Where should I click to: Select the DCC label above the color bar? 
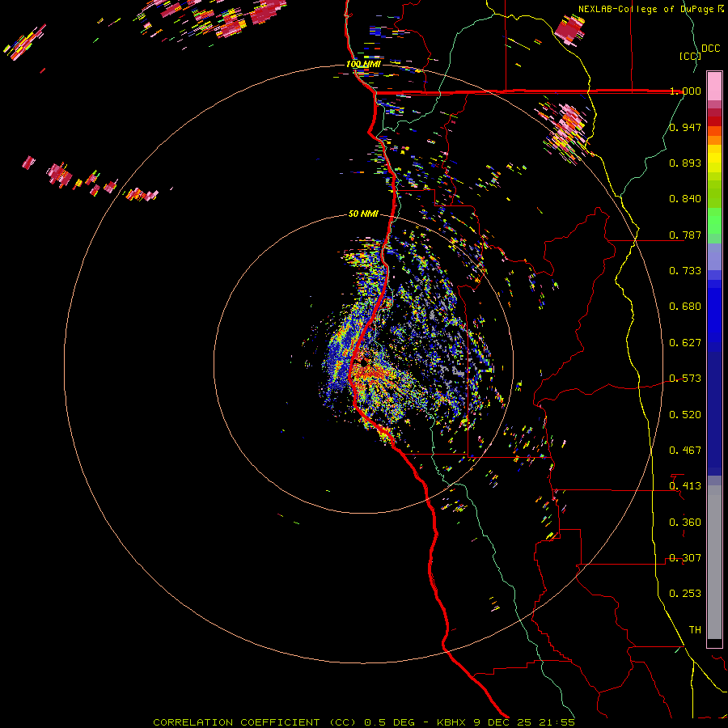(710, 49)
